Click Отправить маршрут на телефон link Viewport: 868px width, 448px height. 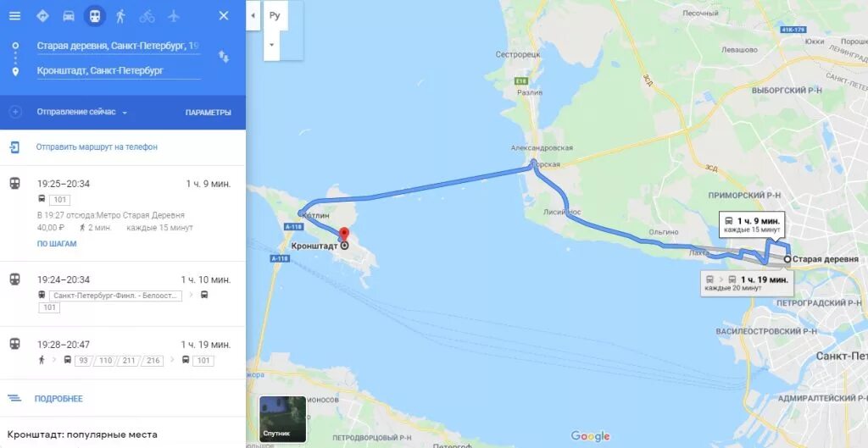(97, 147)
